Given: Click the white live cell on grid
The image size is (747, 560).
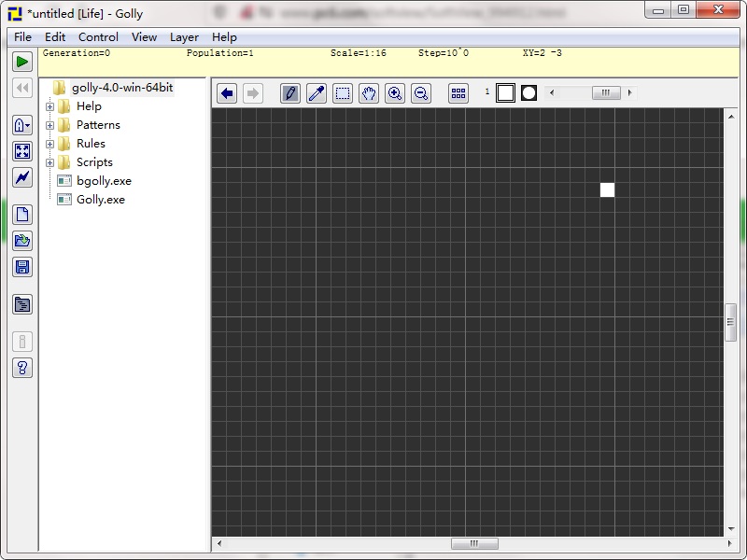Looking at the screenshot, I should (607, 189).
